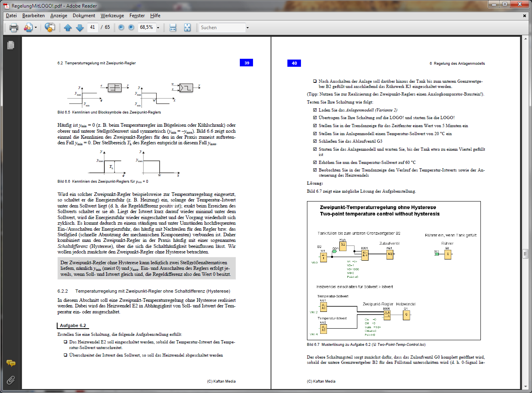Click the 'Lösung:' heading
532x393 pixels.
(x=315, y=183)
